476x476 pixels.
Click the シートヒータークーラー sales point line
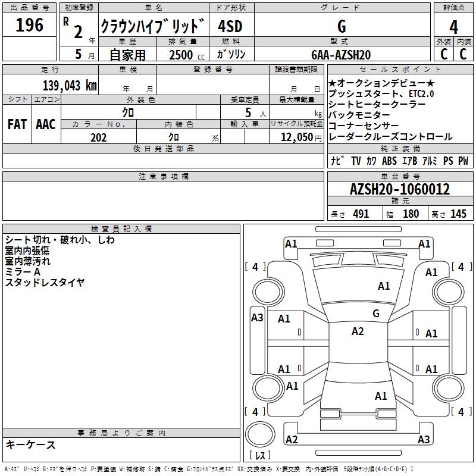tap(377, 104)
